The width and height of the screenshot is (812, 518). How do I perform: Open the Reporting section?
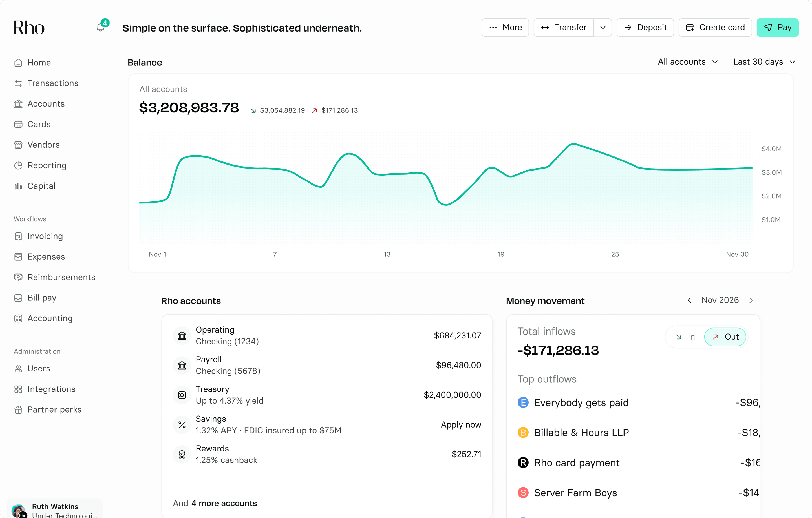click(x=40, y=165)
